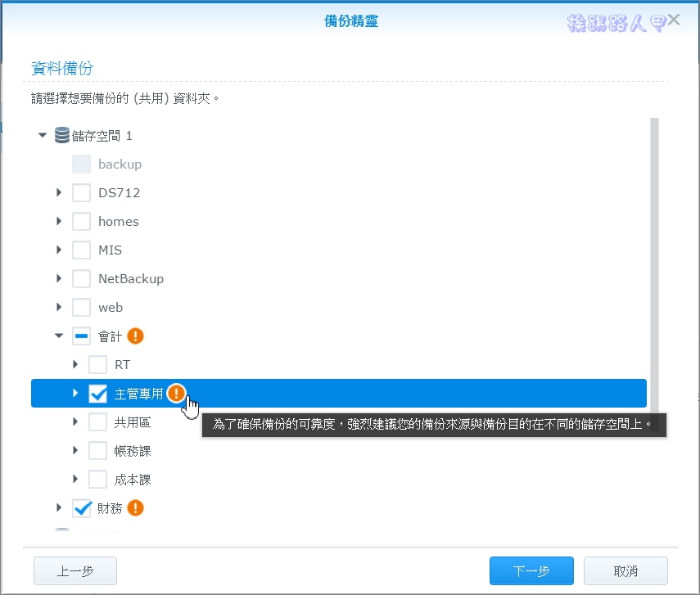Expand the 財務 folder
The image size is (700, 595).
59,507
